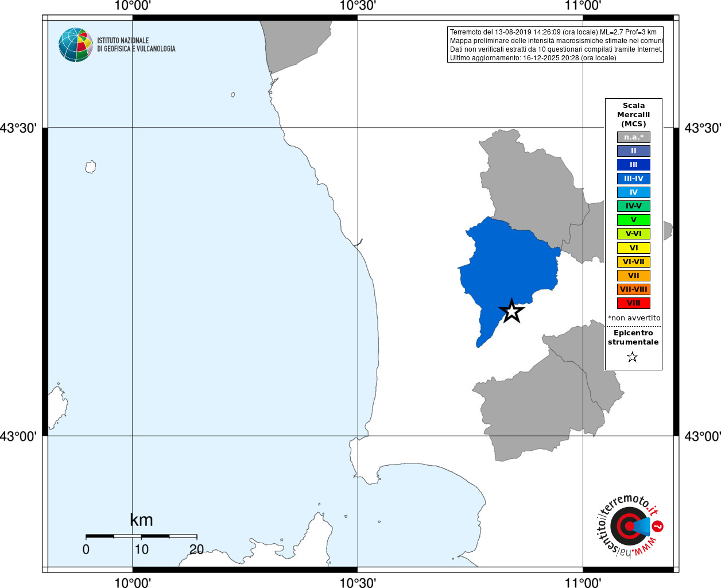Select the III-IV legend swatch
721x588 pixels.
tap(634, 179)
